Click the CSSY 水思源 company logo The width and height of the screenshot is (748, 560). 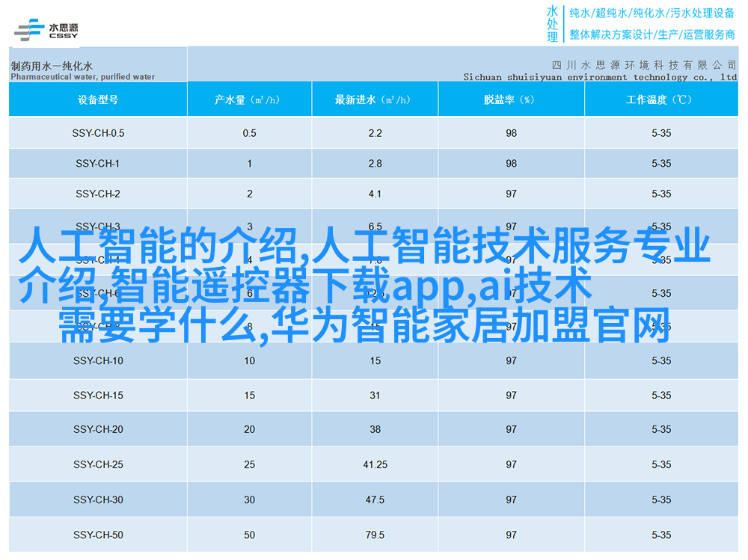46,30
